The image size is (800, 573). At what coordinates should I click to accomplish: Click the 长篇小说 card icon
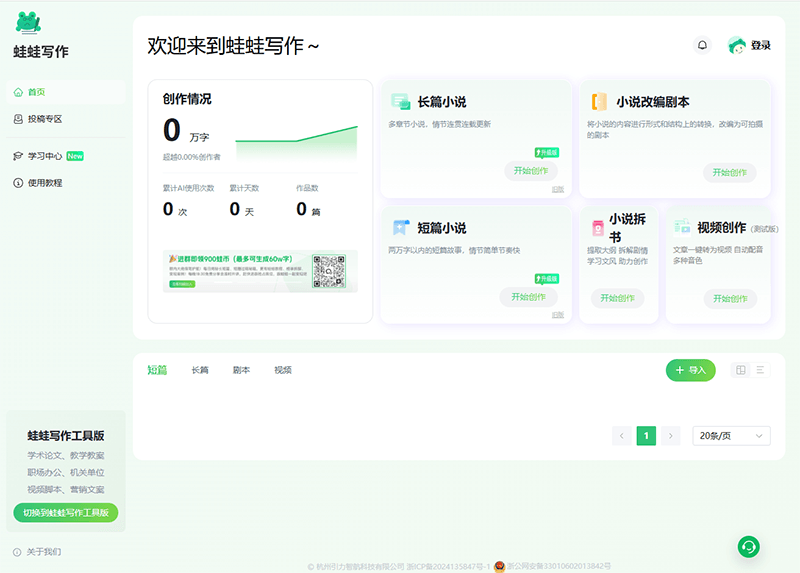pyautogui.click(x=401, y=101)
